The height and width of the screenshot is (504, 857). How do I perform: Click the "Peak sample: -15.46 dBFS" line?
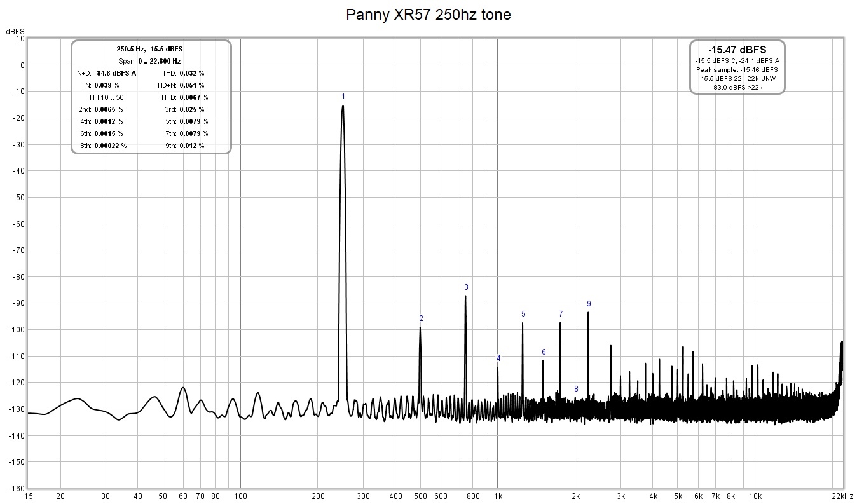click(x=737, y=69)
